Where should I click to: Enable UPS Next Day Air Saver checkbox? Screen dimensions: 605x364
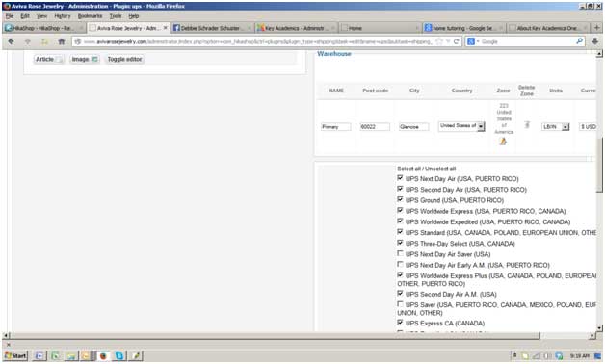(x=400, y=253)
